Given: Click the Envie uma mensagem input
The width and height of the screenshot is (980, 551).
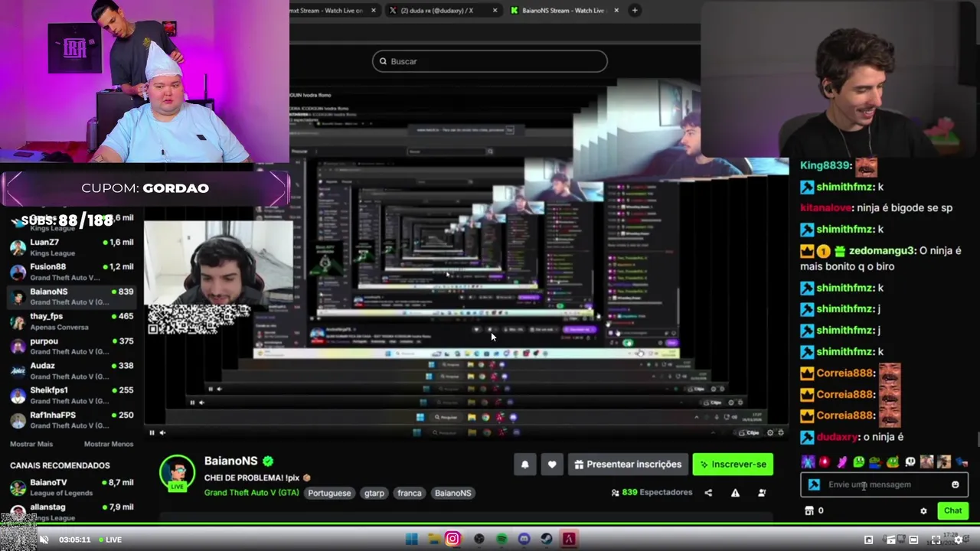Looking at the screenshot, I should coord(884,484).
